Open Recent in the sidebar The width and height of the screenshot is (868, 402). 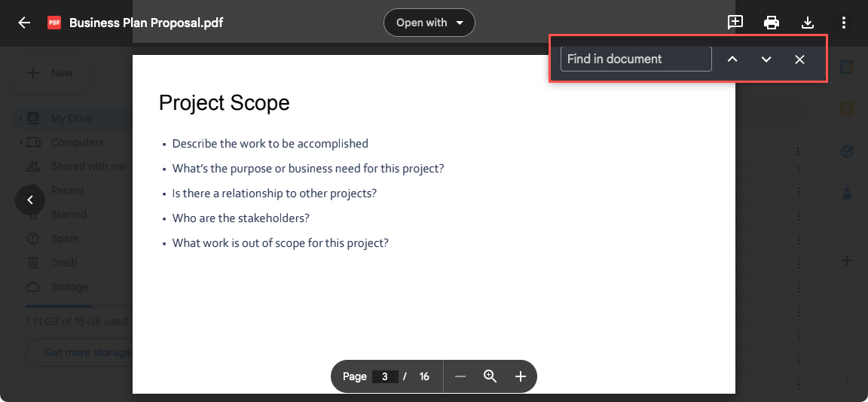tap(68, 190)
